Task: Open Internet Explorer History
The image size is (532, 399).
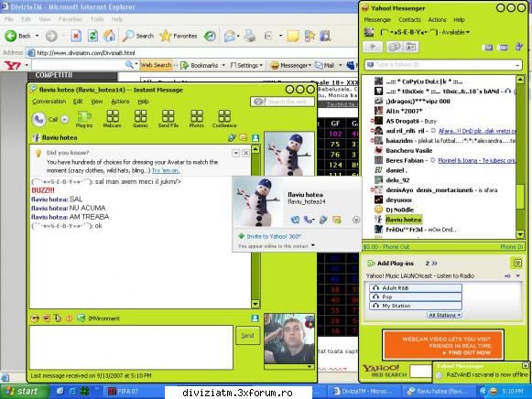Action: 210,36
